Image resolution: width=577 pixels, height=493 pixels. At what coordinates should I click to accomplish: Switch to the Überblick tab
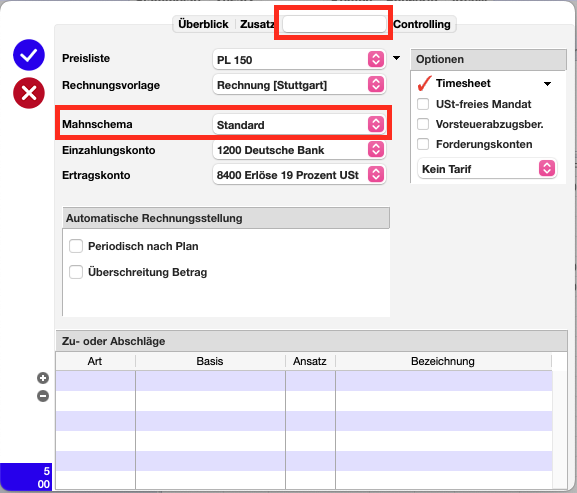[203, 24]
